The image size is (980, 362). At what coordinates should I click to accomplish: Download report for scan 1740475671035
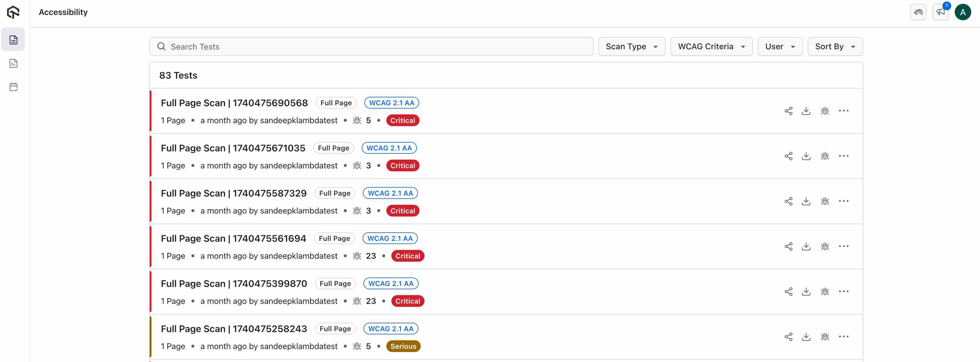806,156
